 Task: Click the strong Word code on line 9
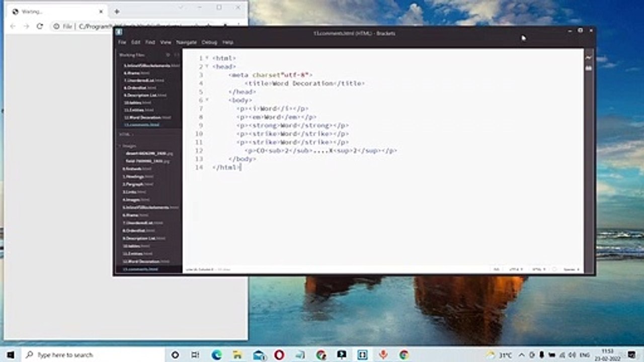pyautogui.click(x=292, y=126)
